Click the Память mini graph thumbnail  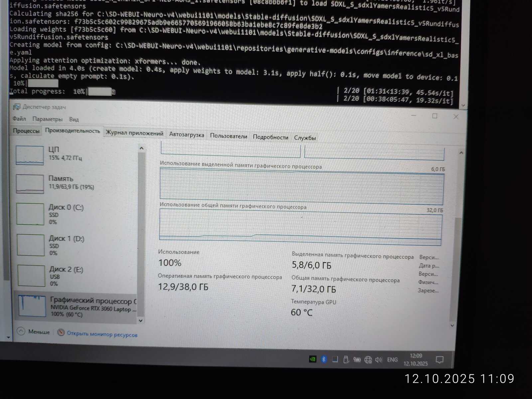click(x=30, y=184)
